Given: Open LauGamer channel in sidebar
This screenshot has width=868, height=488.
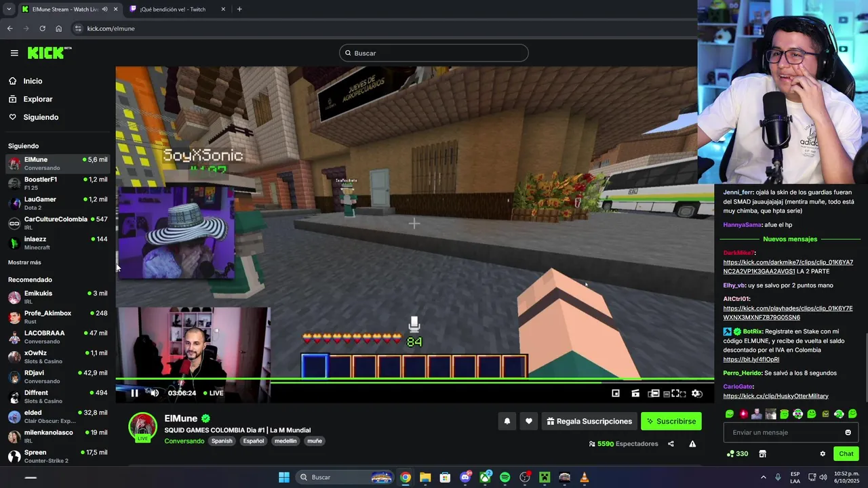Looking at the screenshot, I should pos(58,203).
